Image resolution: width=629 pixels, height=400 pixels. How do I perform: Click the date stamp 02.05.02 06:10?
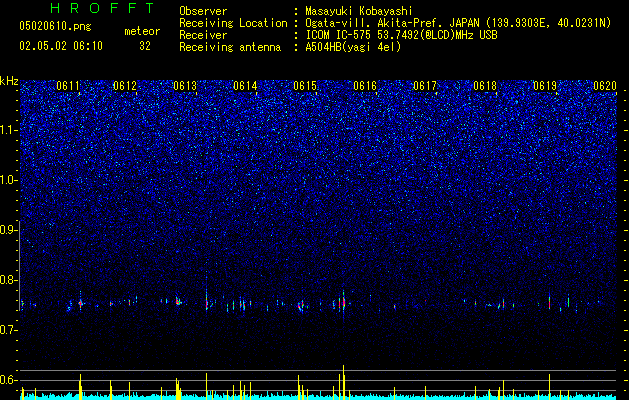click(x=61, y=46)
